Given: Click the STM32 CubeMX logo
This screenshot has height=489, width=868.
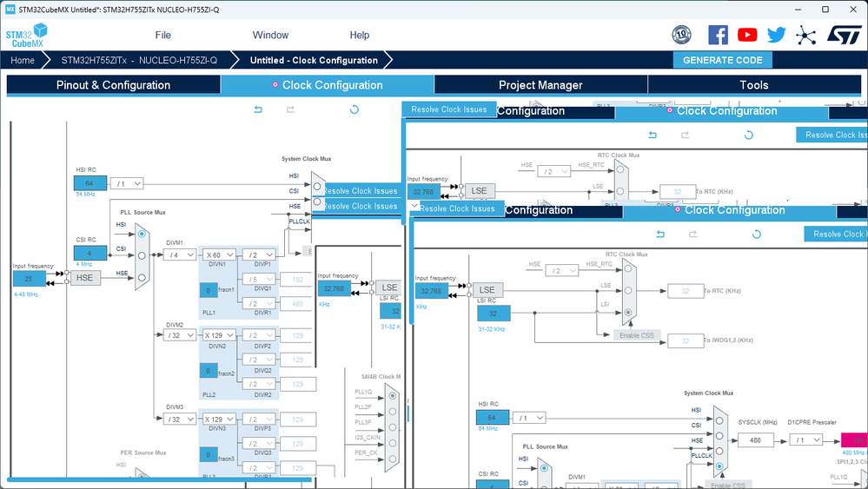Looking at the screenshot, I should tap(27, 36).
